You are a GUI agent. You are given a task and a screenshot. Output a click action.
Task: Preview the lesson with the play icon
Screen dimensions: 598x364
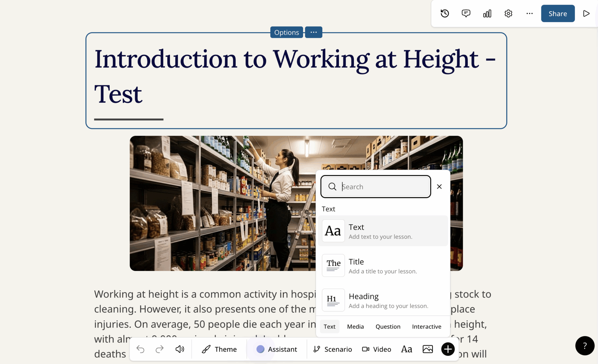(x=586, y=13)
